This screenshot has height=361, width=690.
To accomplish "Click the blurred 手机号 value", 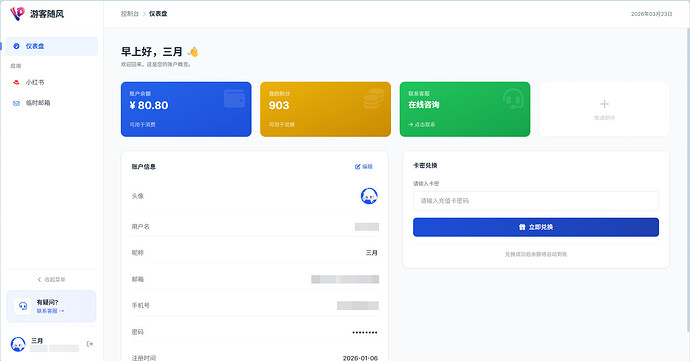I will click(x=358, y=306).
